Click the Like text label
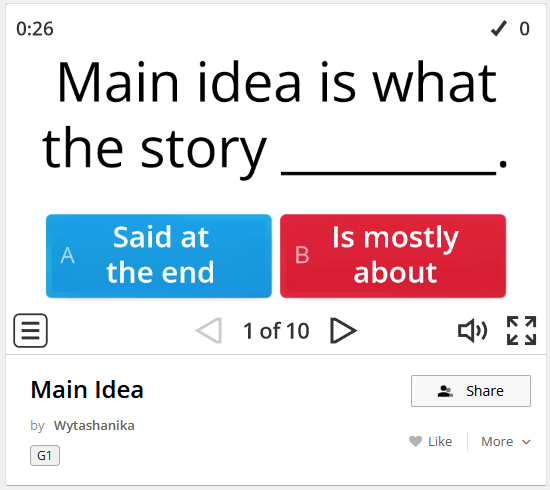 tap(440, 441)
